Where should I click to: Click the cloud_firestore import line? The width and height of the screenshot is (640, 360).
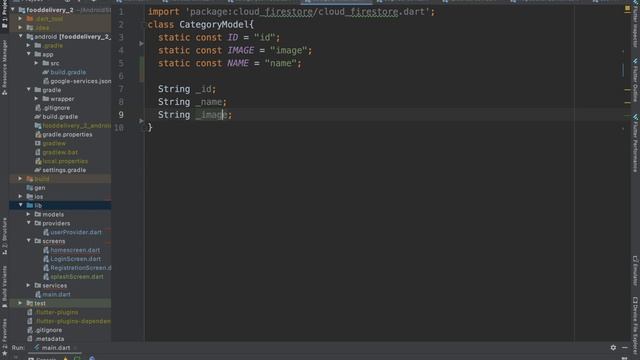click(291, 12)
